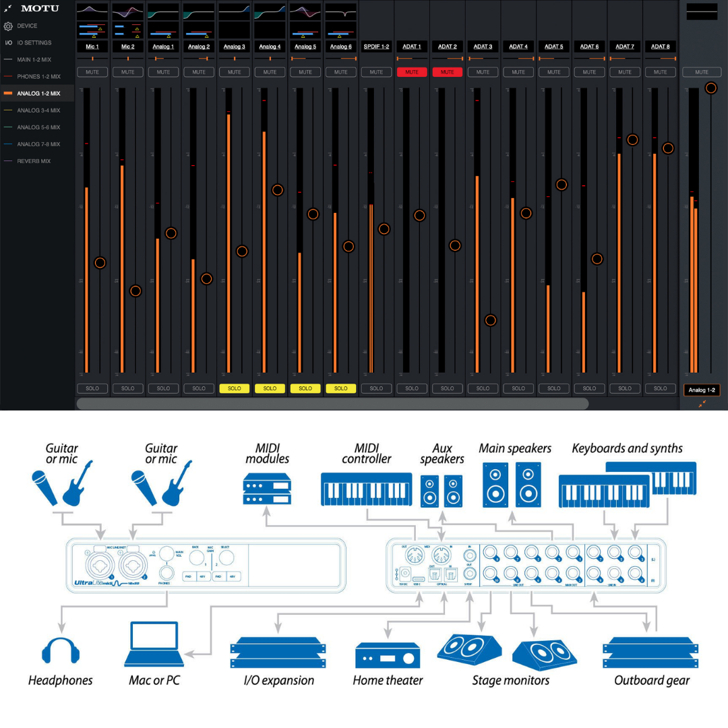The width and height of the screenshot is (728, 728).
Task: Click the ADAT 1 pan slider
Action: pos(412,59)
